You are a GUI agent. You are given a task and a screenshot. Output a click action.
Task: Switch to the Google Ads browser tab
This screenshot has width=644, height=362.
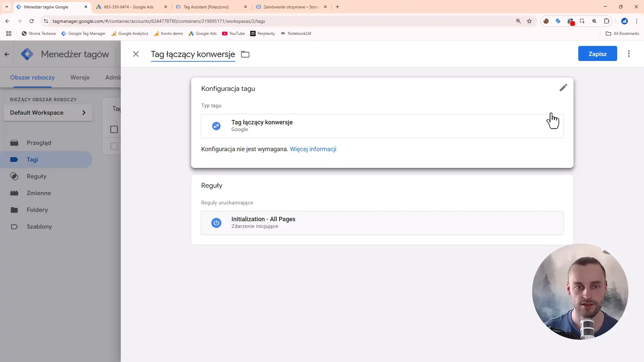coord(128,7)
